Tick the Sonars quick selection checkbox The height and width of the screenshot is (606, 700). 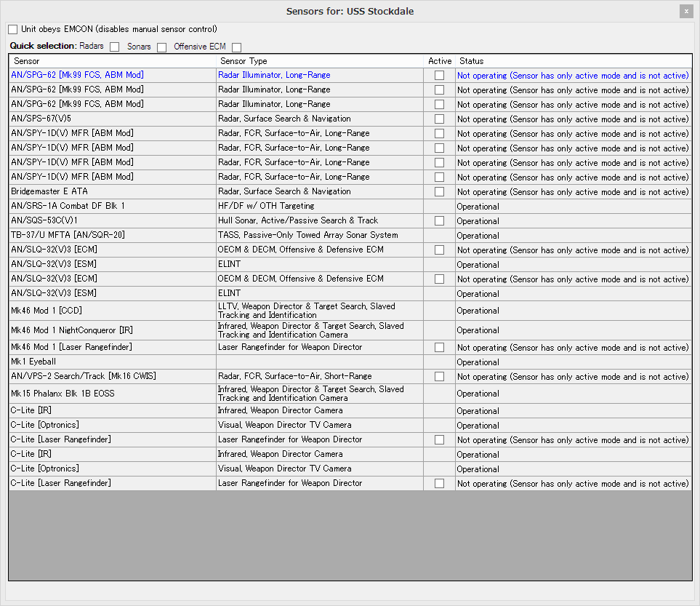point(161,47)
